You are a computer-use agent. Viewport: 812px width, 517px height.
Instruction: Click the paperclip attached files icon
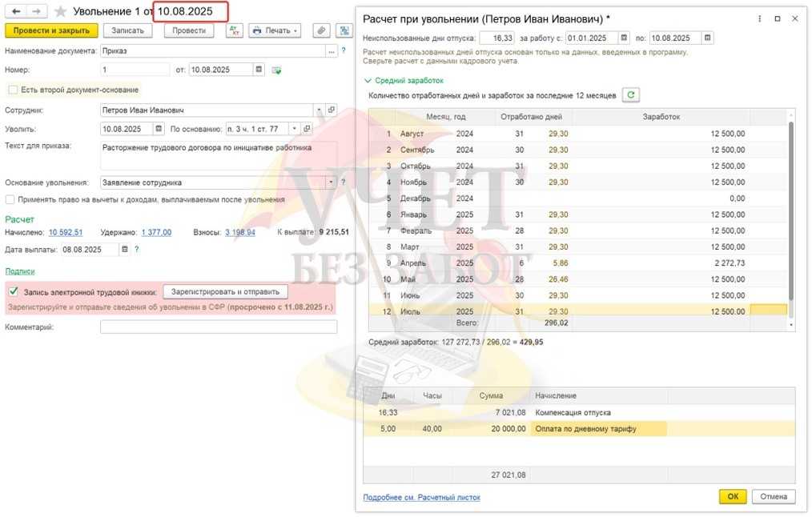pos(321,30)
